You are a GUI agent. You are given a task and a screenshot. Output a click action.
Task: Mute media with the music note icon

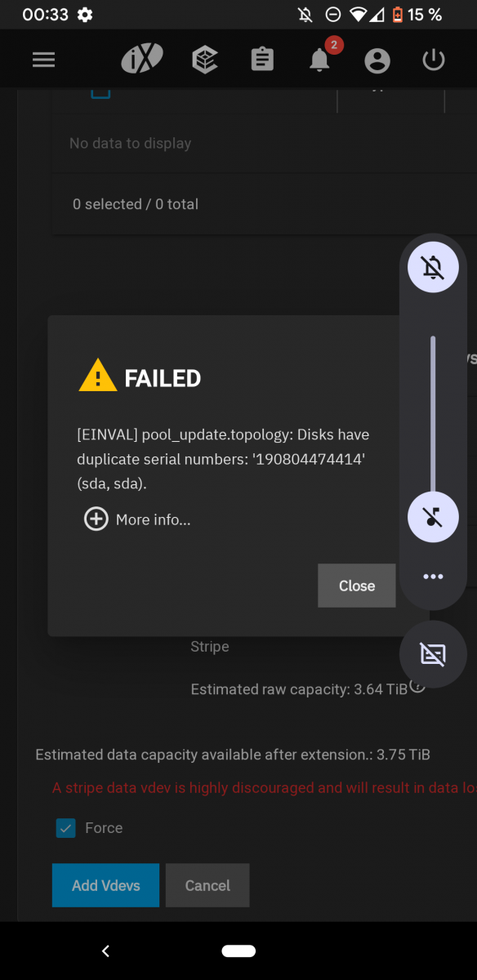[x=433, y=516]
